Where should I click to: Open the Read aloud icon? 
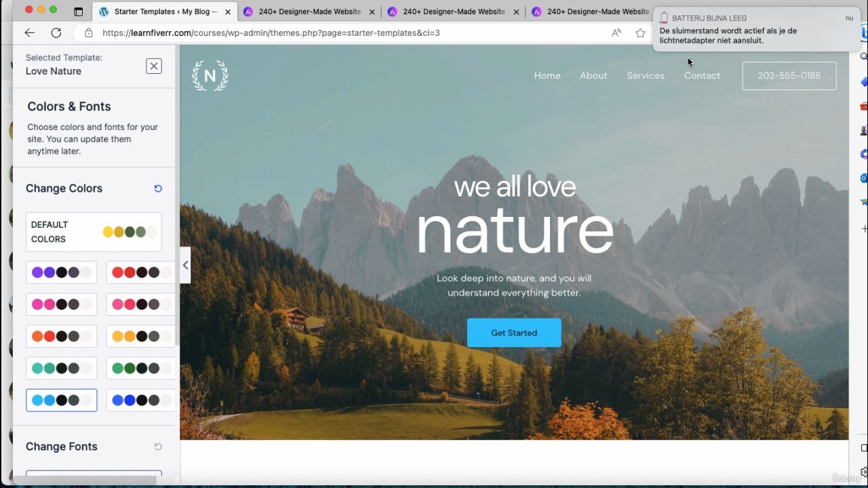point(616,33)
